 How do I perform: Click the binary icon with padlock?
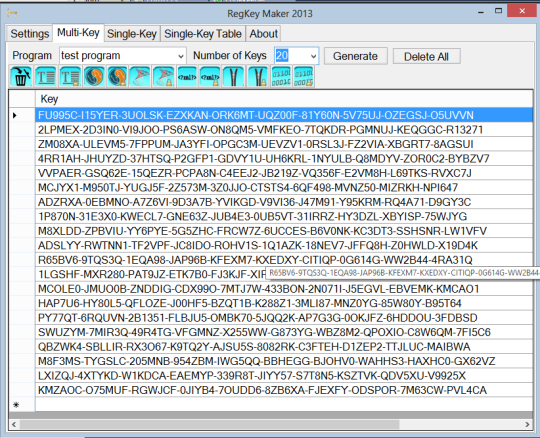(x=303, y=76)
